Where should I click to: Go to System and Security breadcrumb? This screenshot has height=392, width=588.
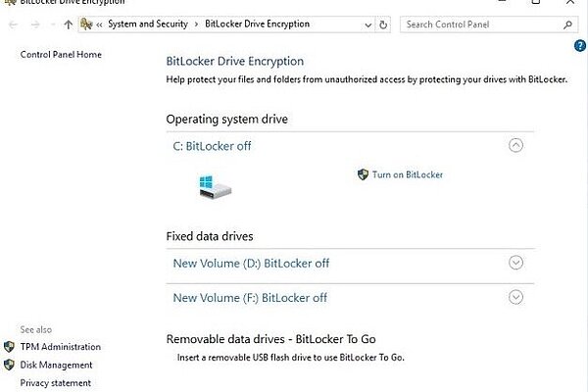(x=148, y=24)
